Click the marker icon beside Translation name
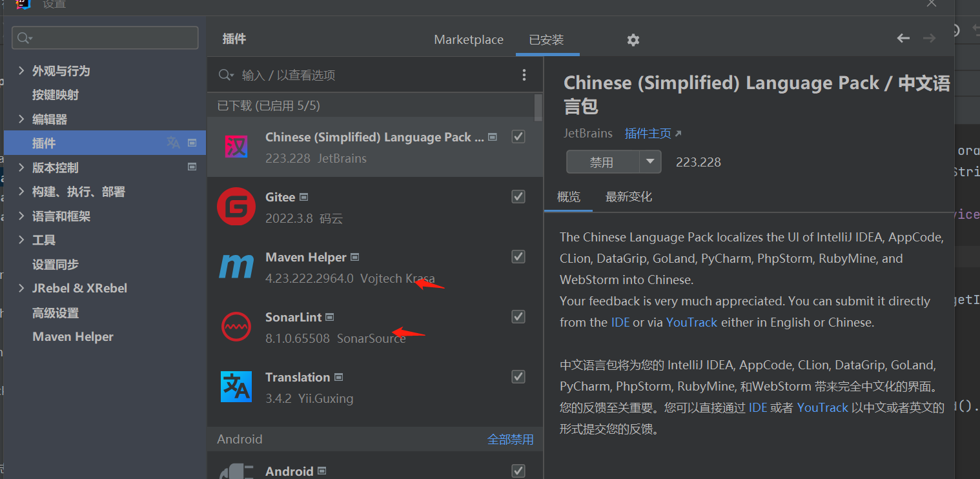This screenshot has height=479, width=980. click(x=338, y=377)
